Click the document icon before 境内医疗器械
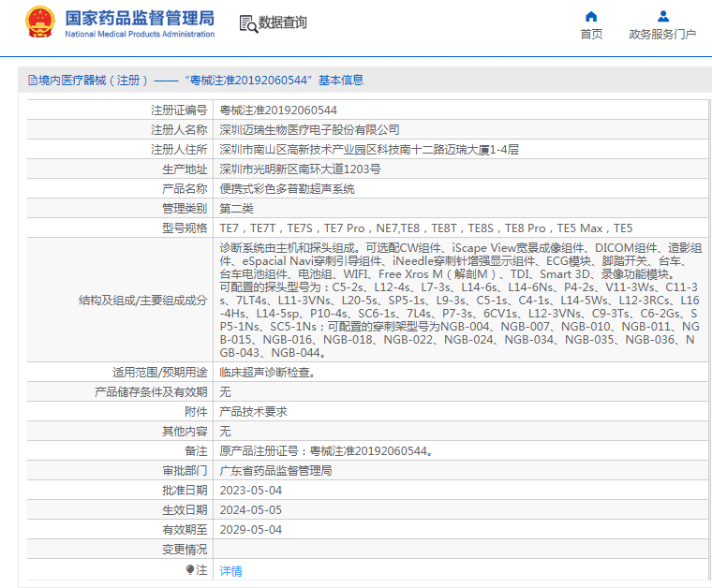Screen dimensions: 712x588 coord(33,81)
